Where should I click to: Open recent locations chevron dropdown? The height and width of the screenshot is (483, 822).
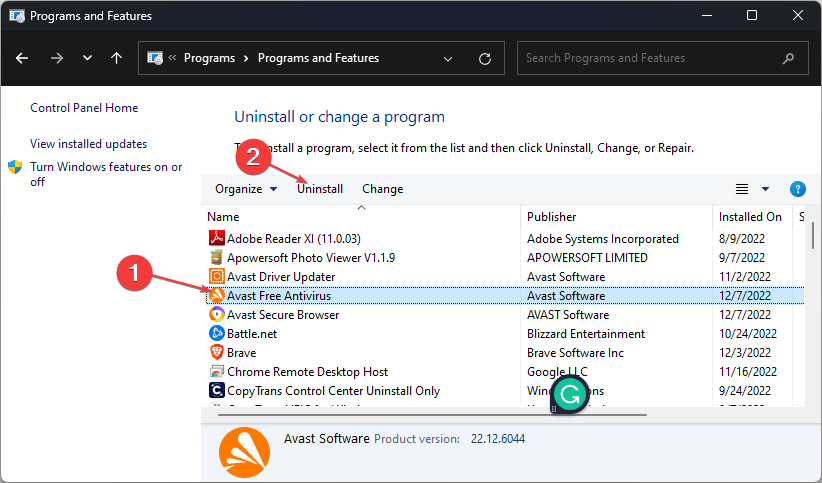point(87,58)
